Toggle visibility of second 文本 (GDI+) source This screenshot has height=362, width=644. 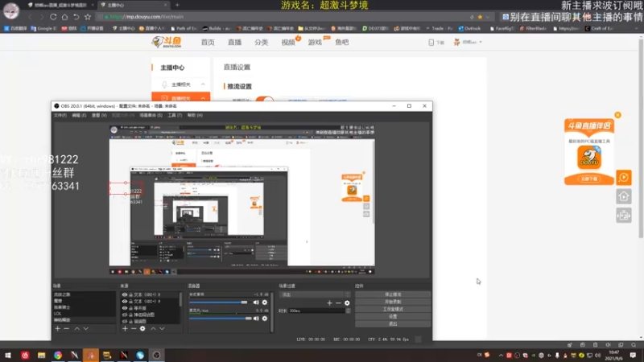click(125, 301)
